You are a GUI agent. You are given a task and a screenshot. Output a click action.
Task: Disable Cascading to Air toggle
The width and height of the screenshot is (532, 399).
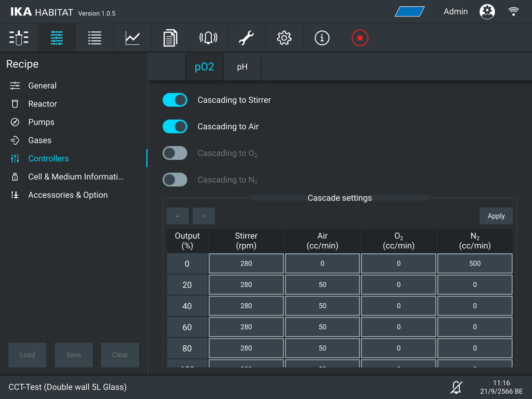(x=174, y=127)
